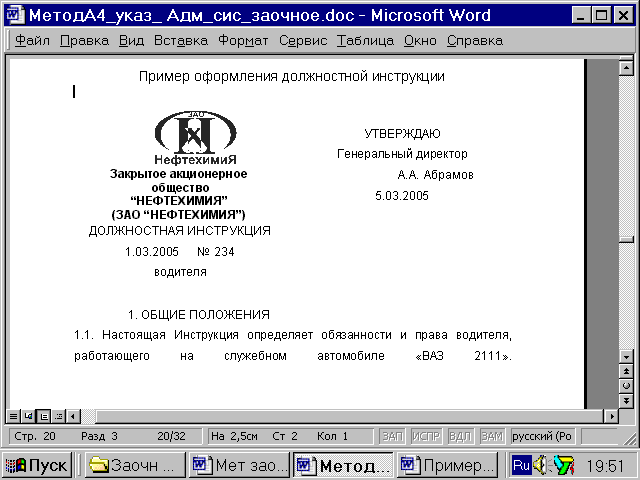This screenshot has width=640, height=480.
Task: Toggle ЗАП macro recording indicator
Action: pyautogui.click(x=392, y=436)
